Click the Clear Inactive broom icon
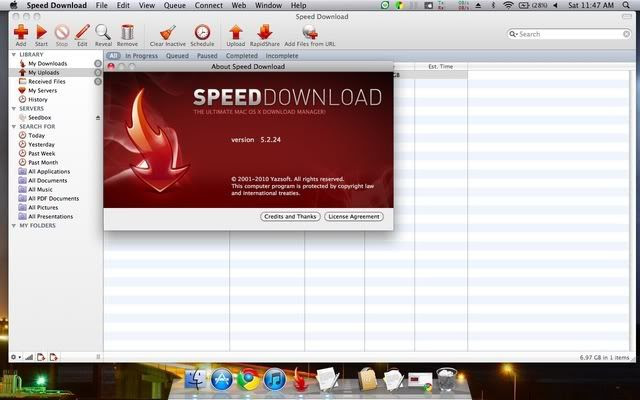Screen dimensions: 640x400 [x=167, y=32]
